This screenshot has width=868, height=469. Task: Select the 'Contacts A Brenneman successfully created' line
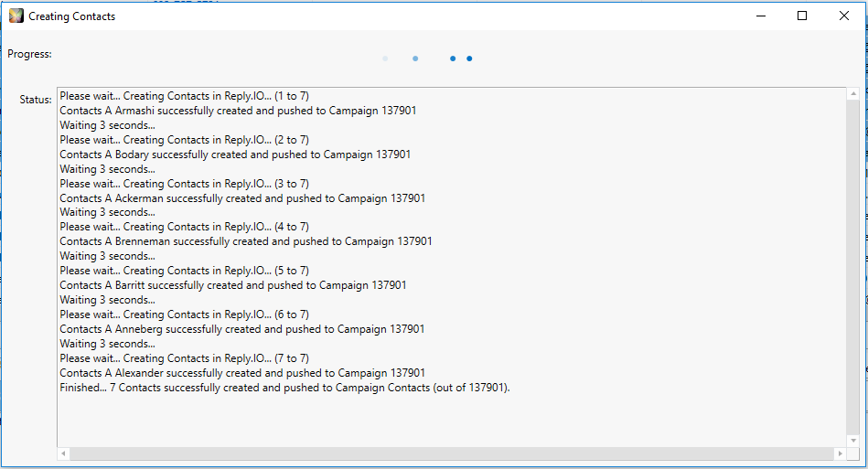tap(246, 241)
